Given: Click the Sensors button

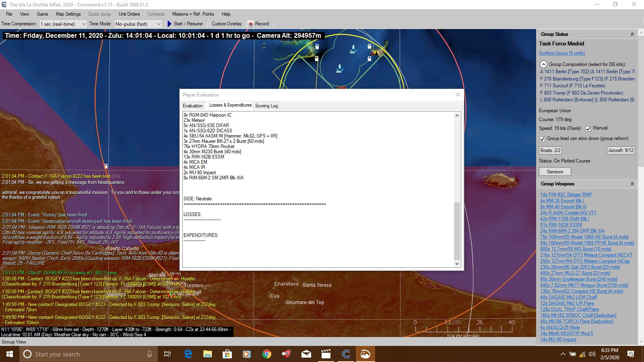Looking at the screenshot, I should 555,172.
